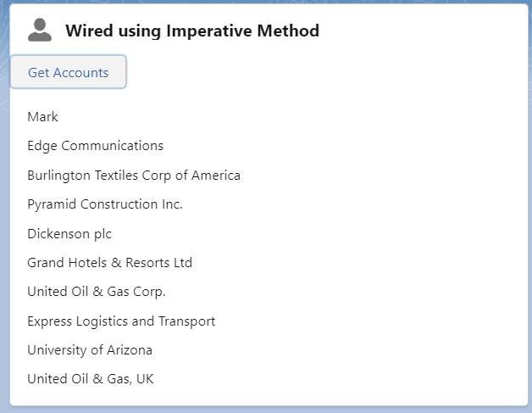Select the United Oil & Gas, UK account
Image resolution: width=532 pixels, height=413 pixels.
[x=91, y=379]
